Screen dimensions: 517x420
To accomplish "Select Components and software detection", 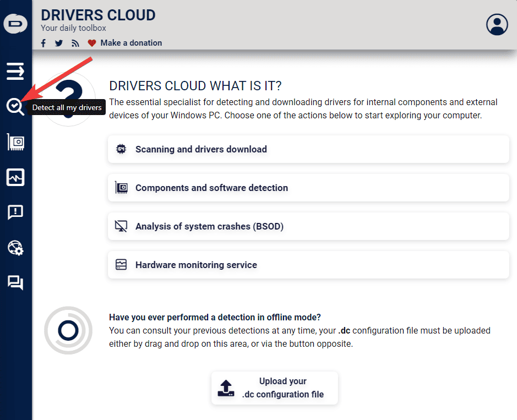I will pyautogui.click(x=309, y=188).
